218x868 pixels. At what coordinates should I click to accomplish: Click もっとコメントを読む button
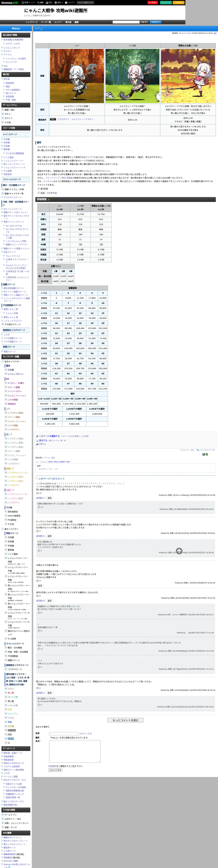(125, 720)
